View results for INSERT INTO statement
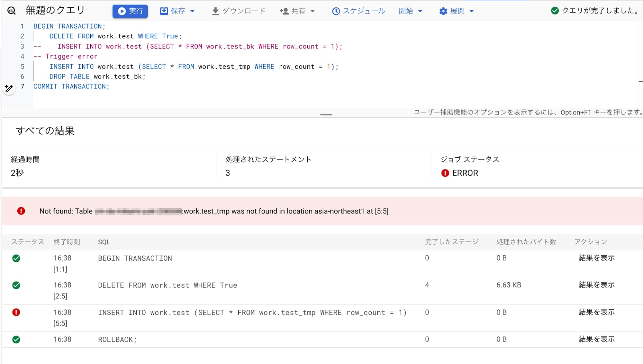Screen dimensions: 643x364 [597, 312]
